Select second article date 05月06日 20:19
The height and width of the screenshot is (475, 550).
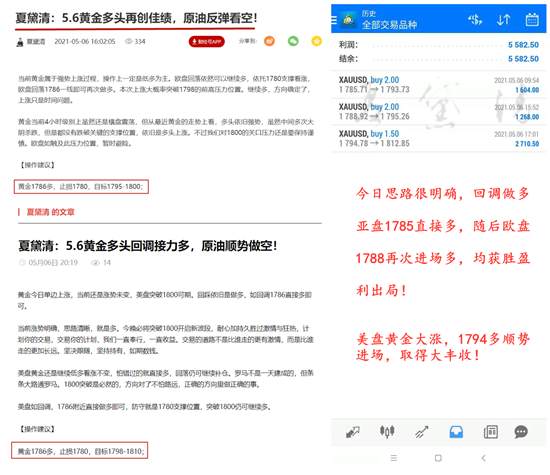pos(53,262)
